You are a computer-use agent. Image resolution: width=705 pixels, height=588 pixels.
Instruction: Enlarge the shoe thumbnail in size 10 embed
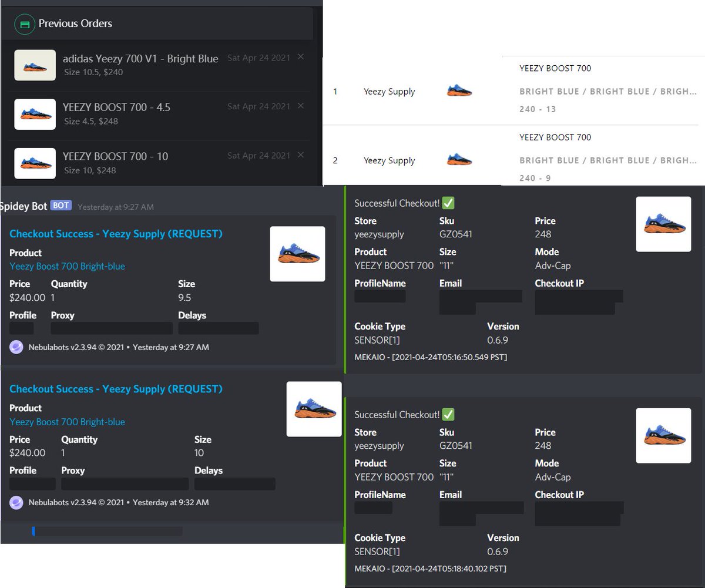click(314, 409)
